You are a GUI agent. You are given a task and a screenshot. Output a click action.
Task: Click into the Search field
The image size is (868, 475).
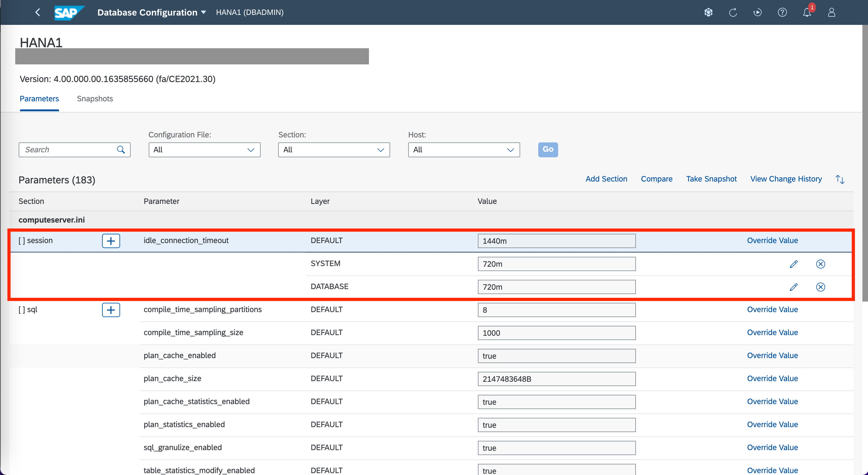click(69, 150)
